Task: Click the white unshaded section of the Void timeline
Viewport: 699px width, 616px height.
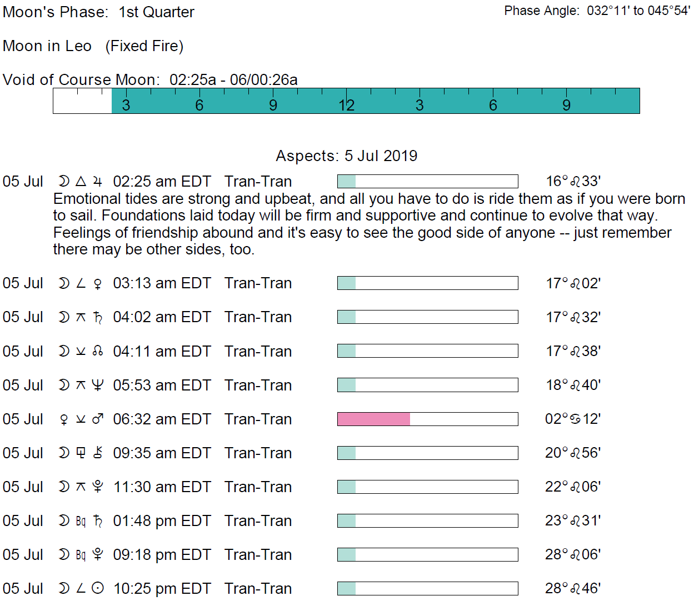Action: coord(82,102)
